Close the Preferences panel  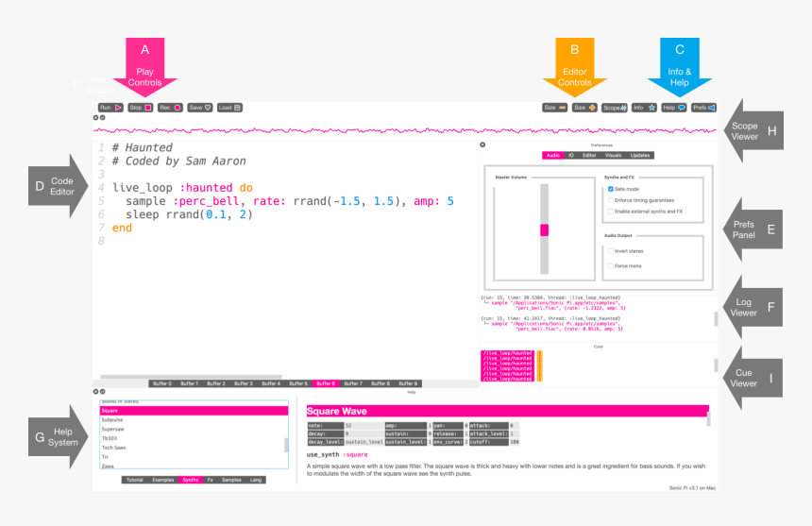pyautogui.click(x=482, y=145)
